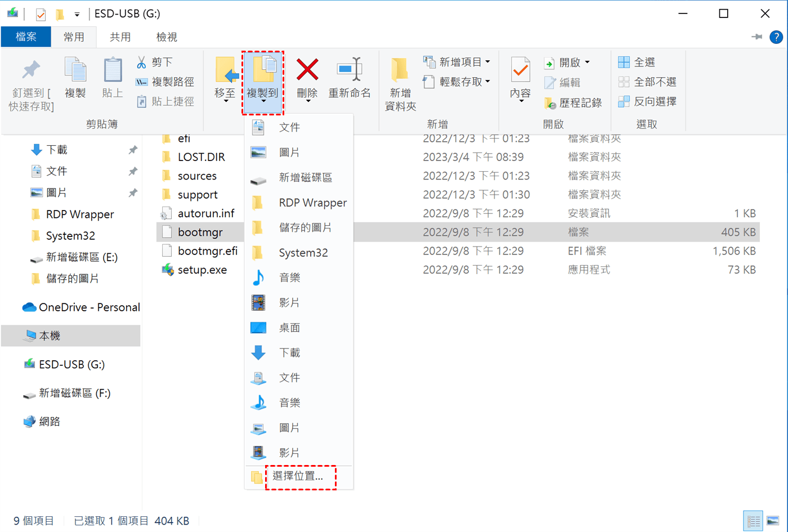Select 新增磁碟區 (F:) in navigation pane

click(x=66, y=394)
